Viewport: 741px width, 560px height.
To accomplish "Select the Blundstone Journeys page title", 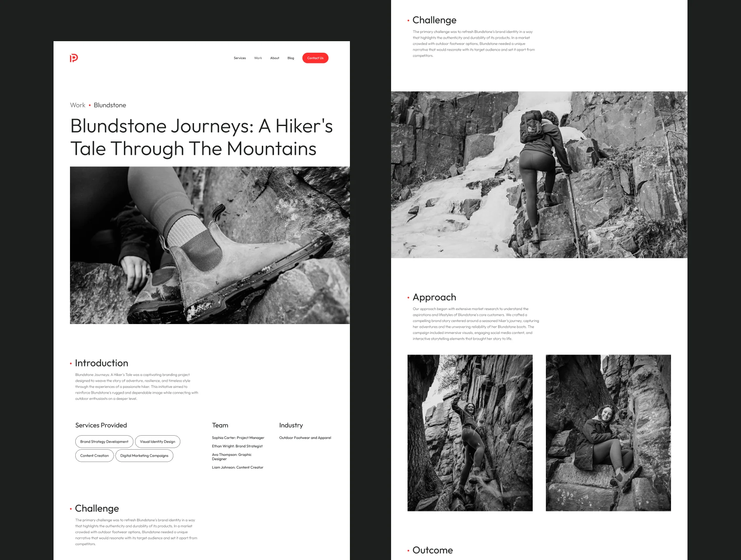I will (201, 137).
